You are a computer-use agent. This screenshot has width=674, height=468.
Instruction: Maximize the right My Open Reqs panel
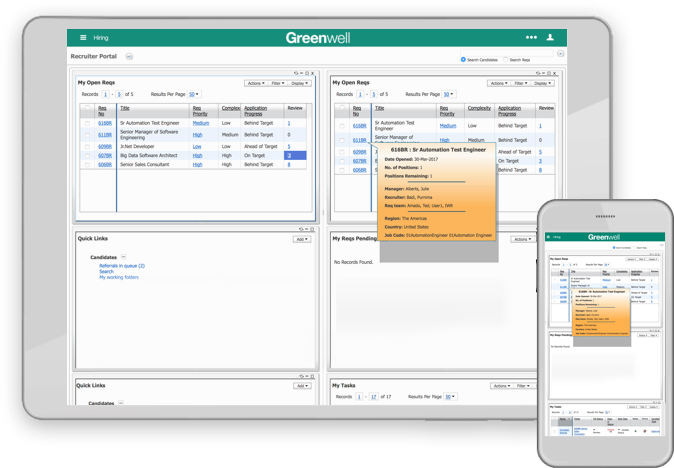click(x=549, y=73)
